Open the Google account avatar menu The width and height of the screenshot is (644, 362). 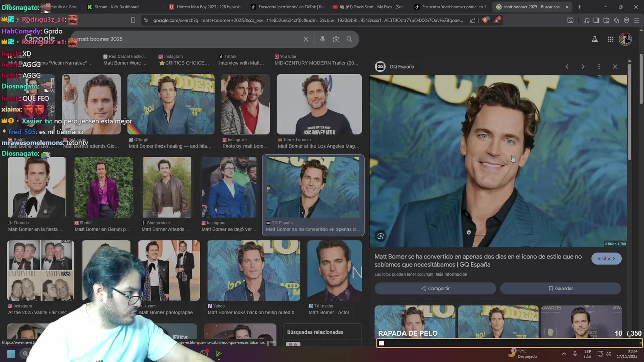[625, 39]
